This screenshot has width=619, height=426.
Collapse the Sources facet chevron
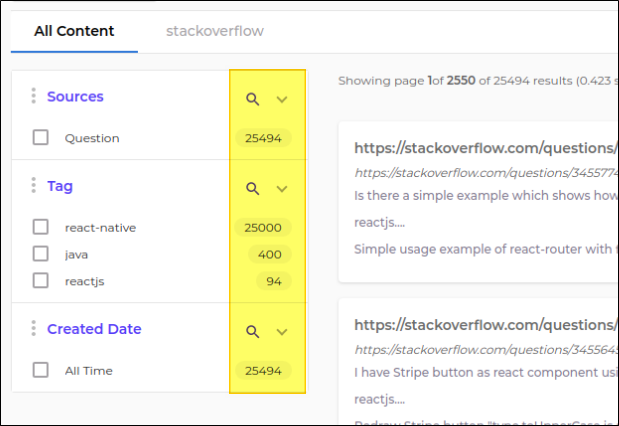coord(282,99)
